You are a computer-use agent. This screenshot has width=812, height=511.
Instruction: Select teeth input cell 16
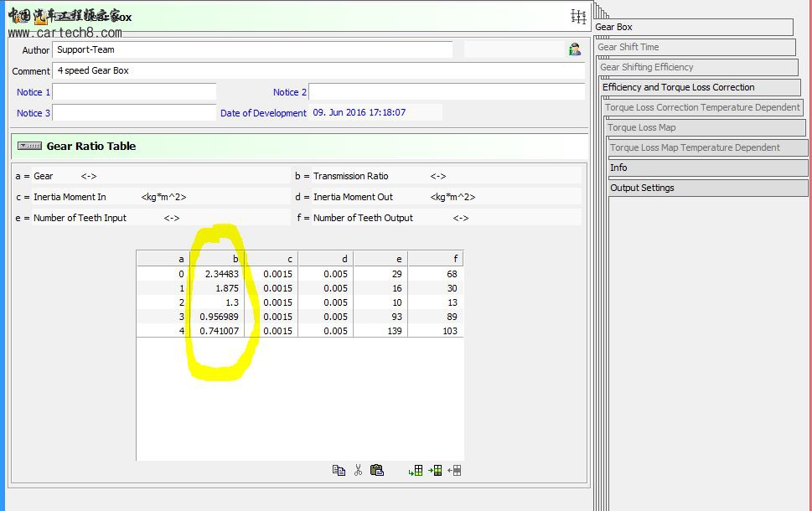380,288
